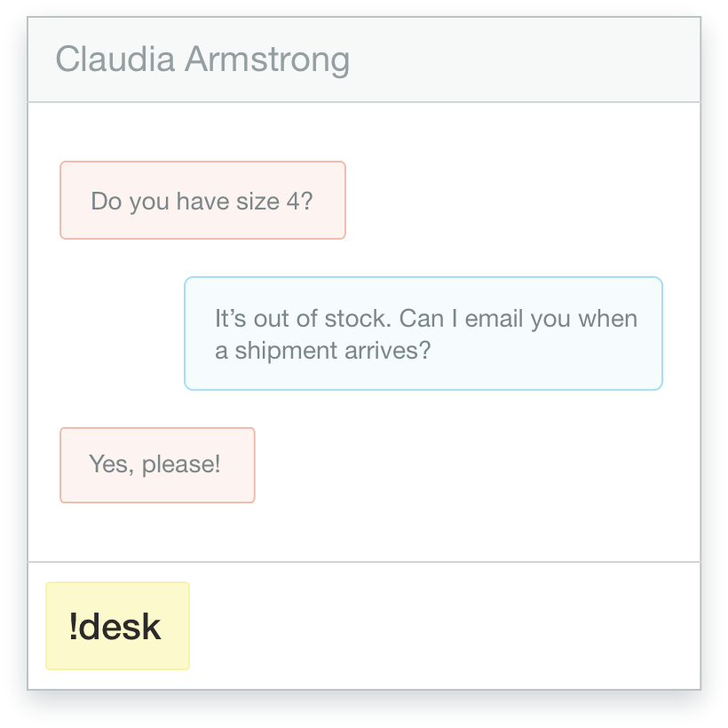Open the conversation with Claudia Armstrong
The image size is (728, 728).
point(204,59)
